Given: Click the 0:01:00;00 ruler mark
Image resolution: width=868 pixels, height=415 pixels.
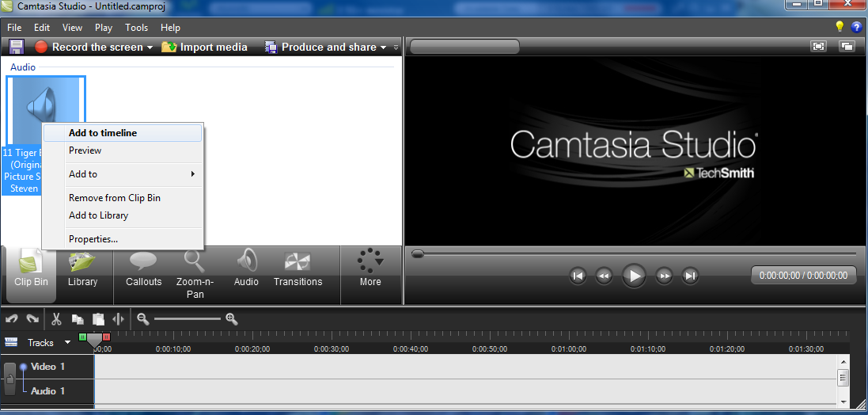Looking at the screenshot, I should [x=569, y=349].
